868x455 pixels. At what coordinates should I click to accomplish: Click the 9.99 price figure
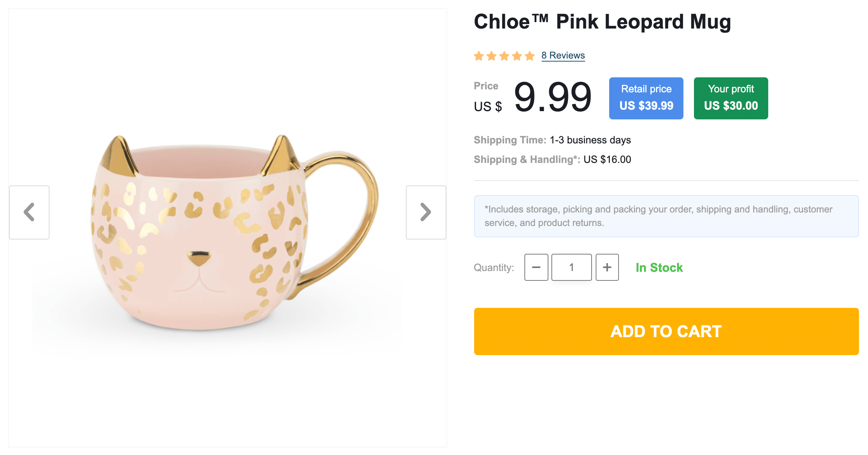point(553,98)
